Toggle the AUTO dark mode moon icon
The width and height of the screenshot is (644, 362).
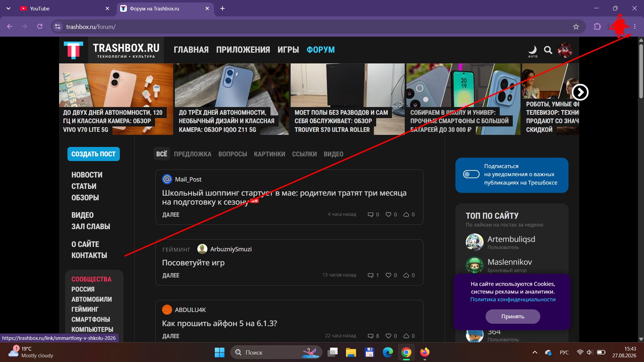click(x=533, y=51)
